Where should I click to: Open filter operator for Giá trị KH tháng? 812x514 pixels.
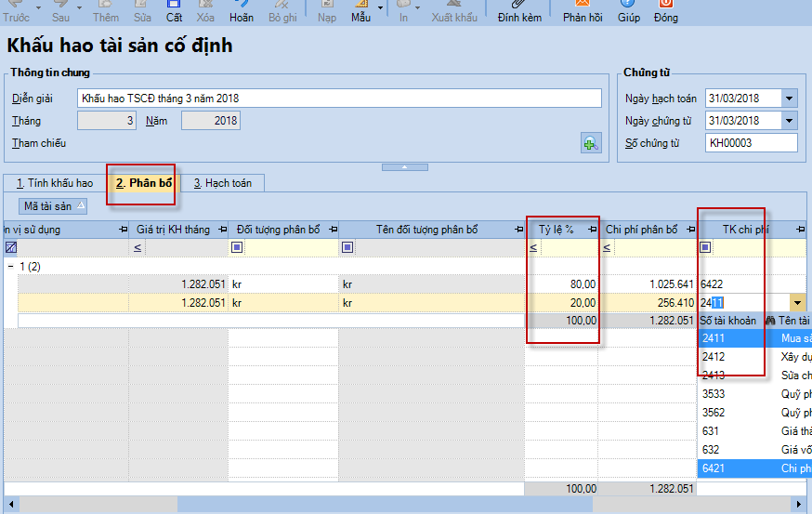138,247
